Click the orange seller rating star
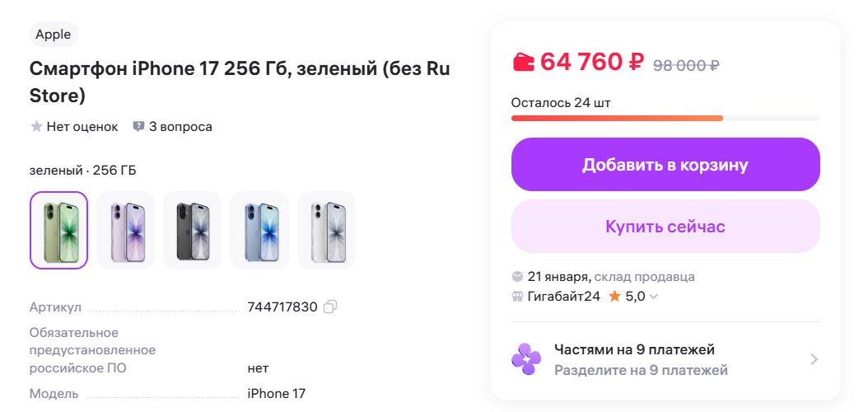The width and height of the screenshot is (868, 412). [614, 297]
